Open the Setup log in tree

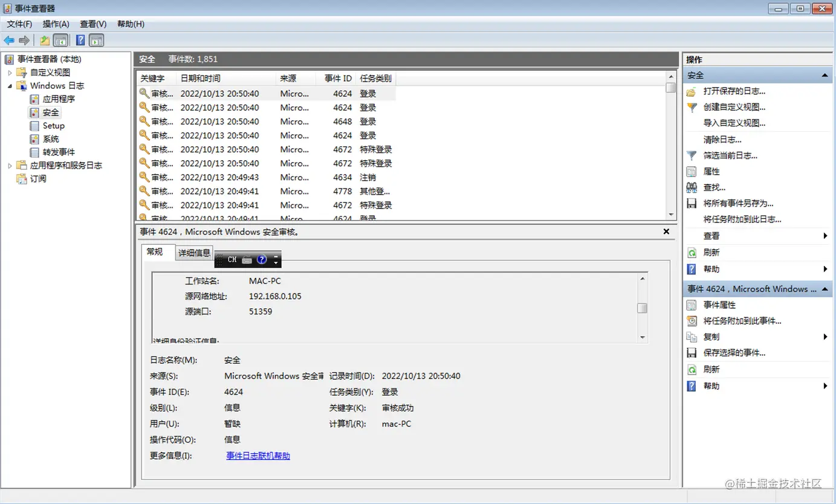click(x=53, y=126)
